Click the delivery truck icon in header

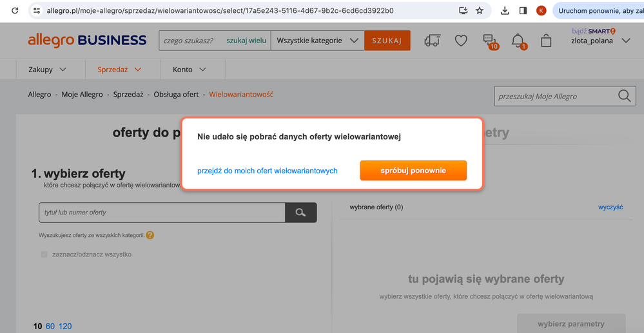click(432, 41)
